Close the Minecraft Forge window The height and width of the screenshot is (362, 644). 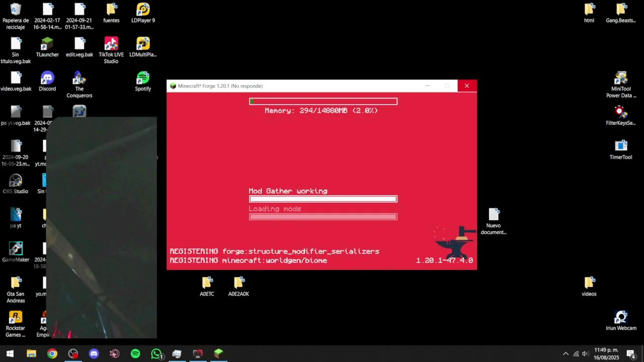tap(467, 86)
